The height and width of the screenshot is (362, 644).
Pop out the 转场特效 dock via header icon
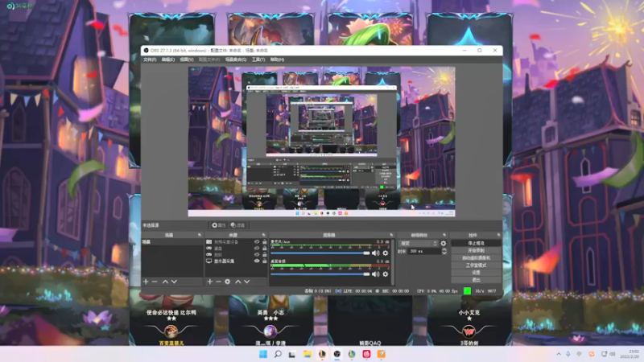(x=444, y=235)
